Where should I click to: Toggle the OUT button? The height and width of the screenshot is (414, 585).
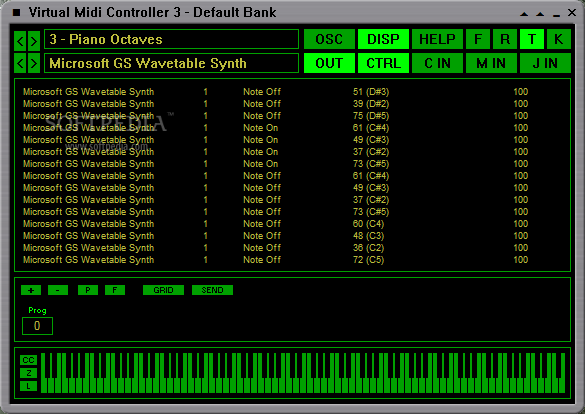[329, 63]
